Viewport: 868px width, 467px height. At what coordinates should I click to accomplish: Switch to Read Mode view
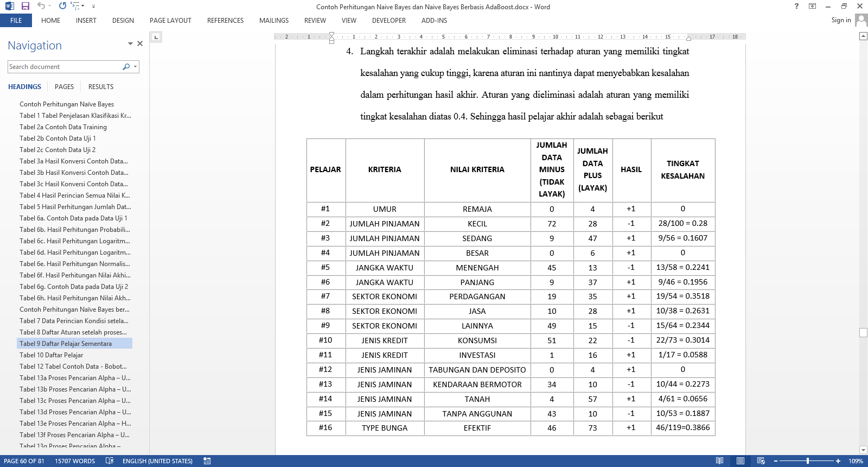pos(719,461)
